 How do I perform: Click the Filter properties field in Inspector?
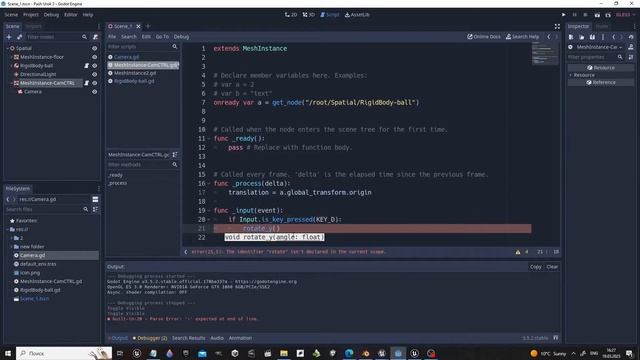point(596,57)
